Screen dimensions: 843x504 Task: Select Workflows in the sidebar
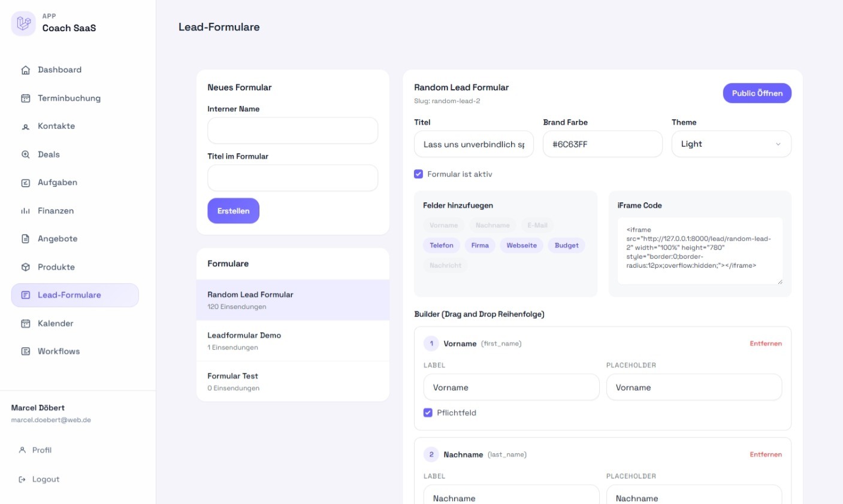[75, 351]
